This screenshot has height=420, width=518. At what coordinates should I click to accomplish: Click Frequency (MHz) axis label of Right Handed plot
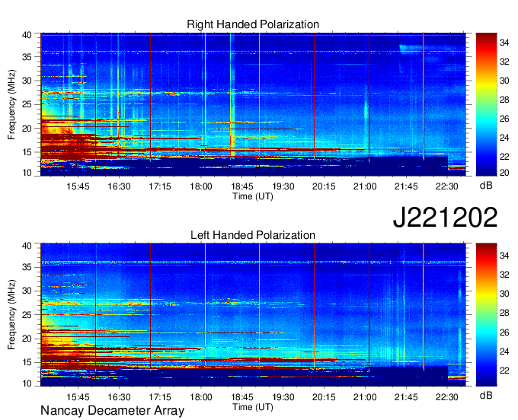pyautogui.click(x=11, y=104)
